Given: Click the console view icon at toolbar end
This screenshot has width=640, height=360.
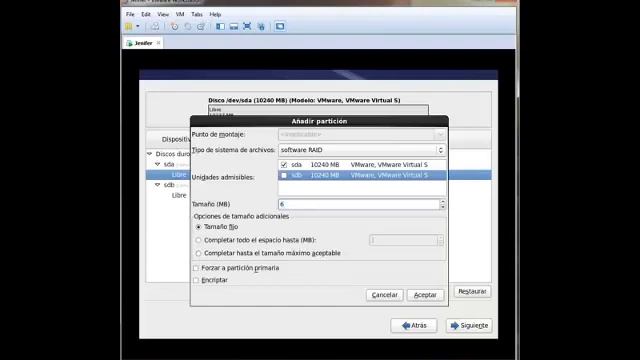Looking at the screenshot, I should click(x=280, y=27).
